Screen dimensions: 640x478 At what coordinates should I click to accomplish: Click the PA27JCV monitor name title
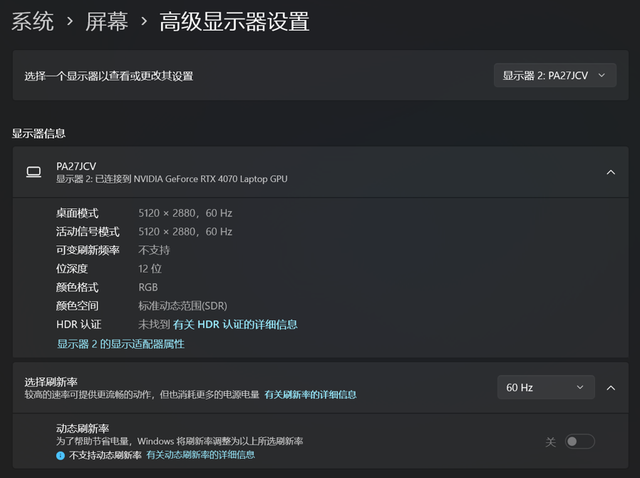(x=76, y=166)
